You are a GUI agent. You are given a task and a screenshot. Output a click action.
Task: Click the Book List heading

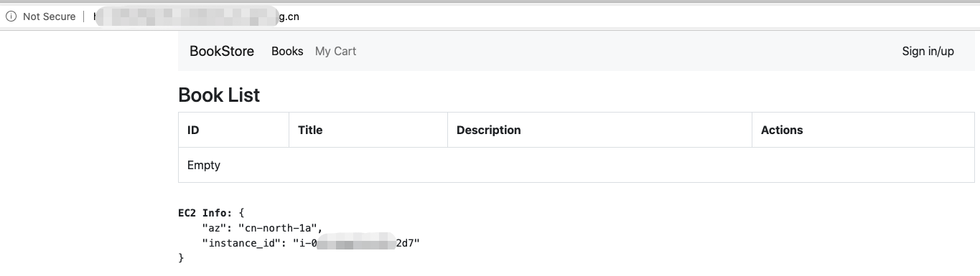(219, 95)
